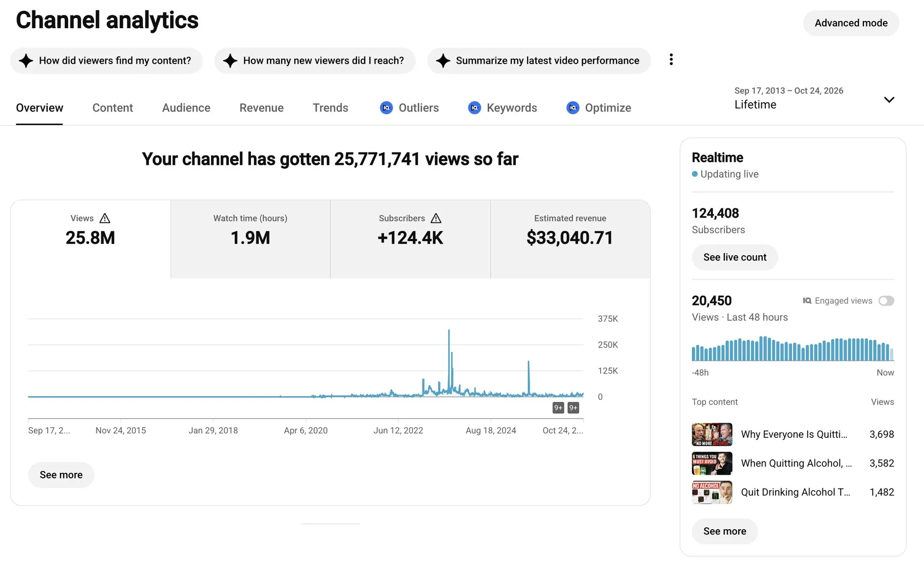Select the Views metric card
This screenshot has height=561, width=924.
click(90, 239)
